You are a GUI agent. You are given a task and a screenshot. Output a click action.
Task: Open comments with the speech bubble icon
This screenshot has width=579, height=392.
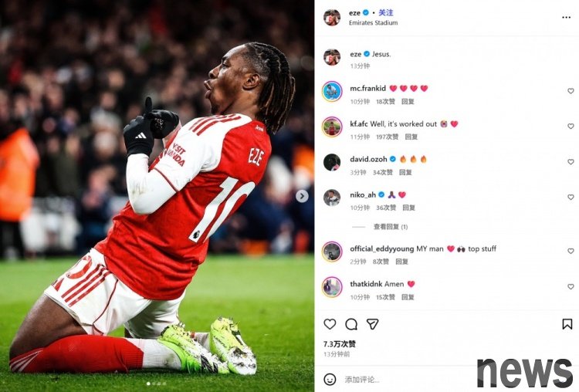tap(351, 324)
